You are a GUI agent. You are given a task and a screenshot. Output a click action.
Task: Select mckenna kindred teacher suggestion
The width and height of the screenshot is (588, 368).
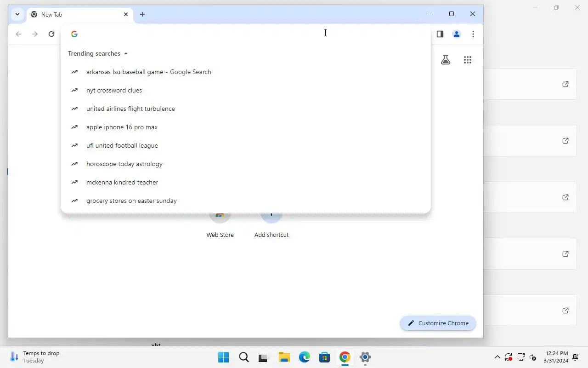click(246, 182)
